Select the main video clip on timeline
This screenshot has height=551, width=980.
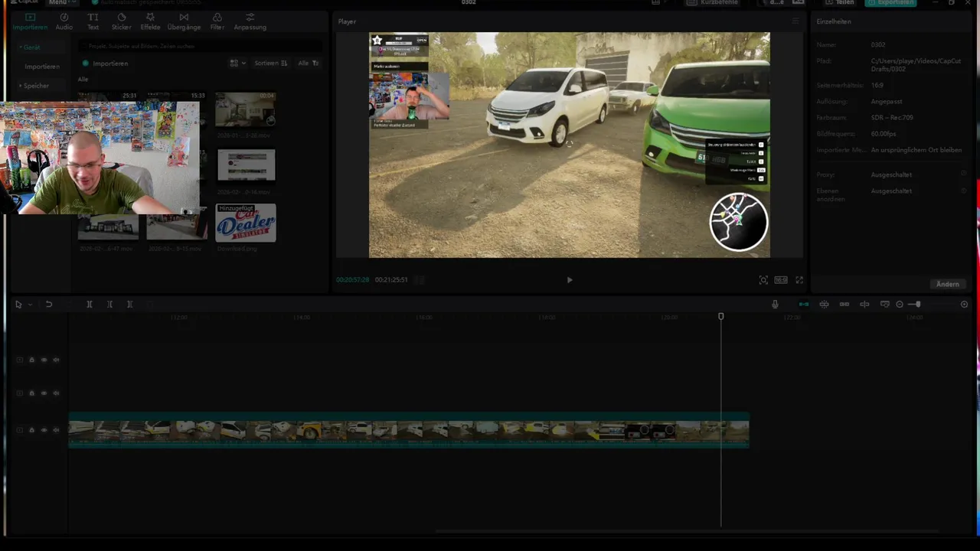(409, 430)
